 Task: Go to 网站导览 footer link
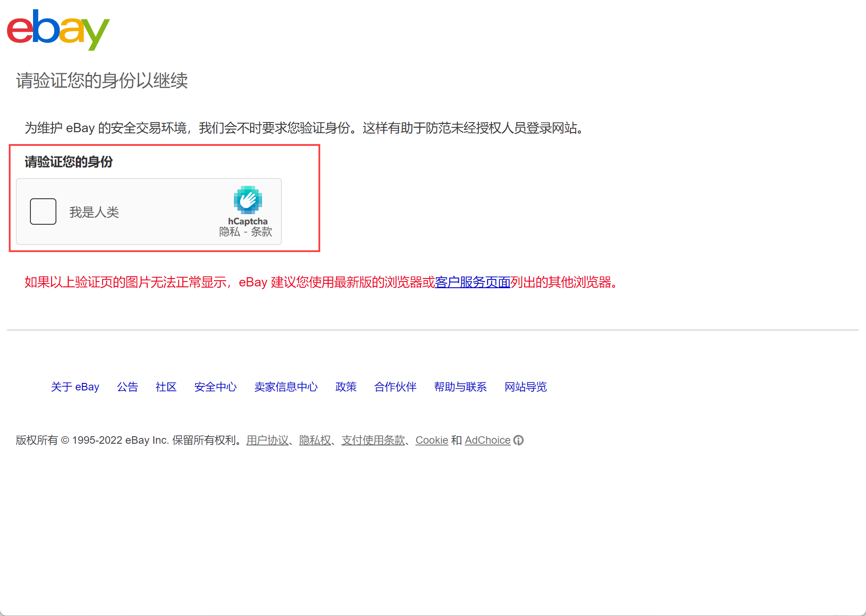526,387
